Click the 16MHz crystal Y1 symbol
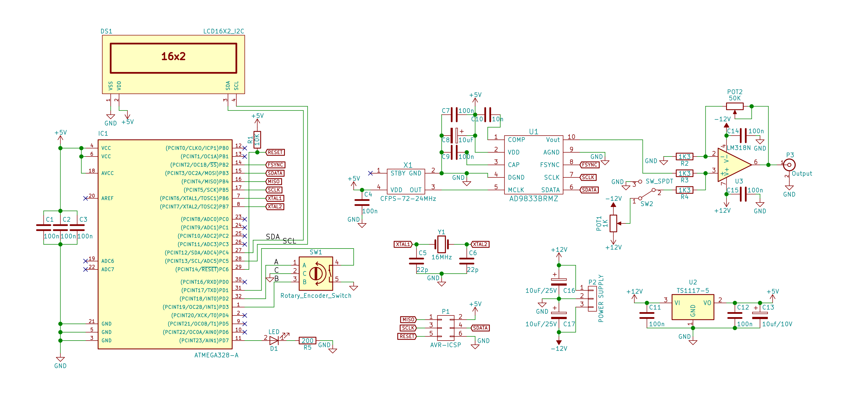Viewport: 868px width, 405px height. pyautogui.click(x=442, y=244)
